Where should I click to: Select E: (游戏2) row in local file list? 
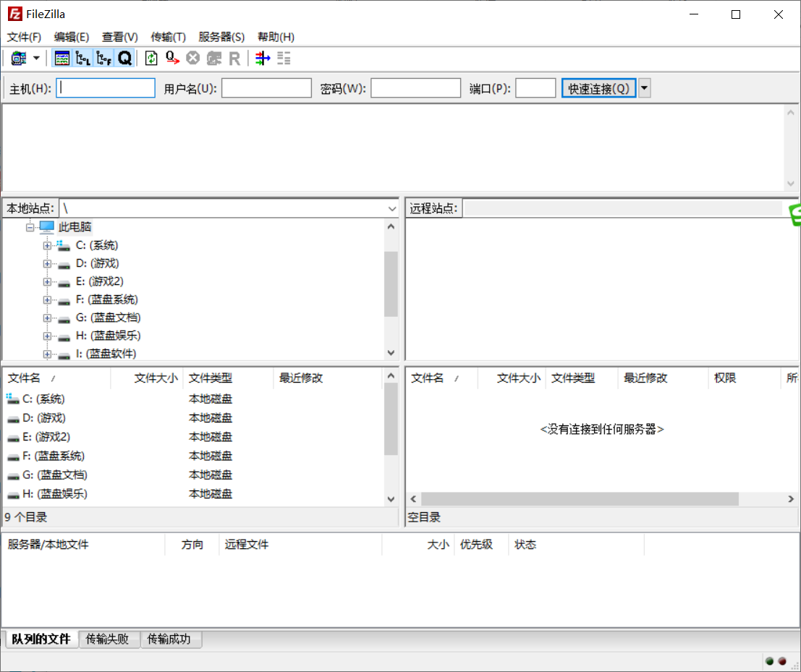tap(192, 437)
